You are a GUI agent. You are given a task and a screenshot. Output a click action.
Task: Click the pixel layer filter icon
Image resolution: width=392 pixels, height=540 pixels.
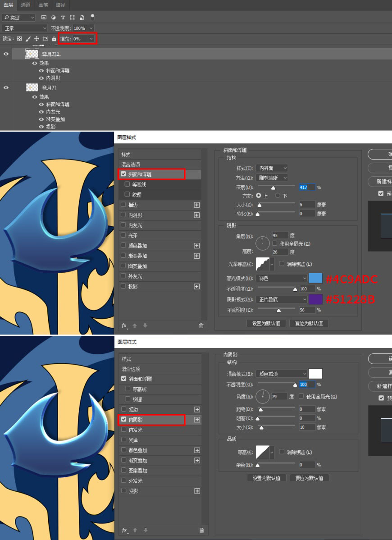pos(44,18)
